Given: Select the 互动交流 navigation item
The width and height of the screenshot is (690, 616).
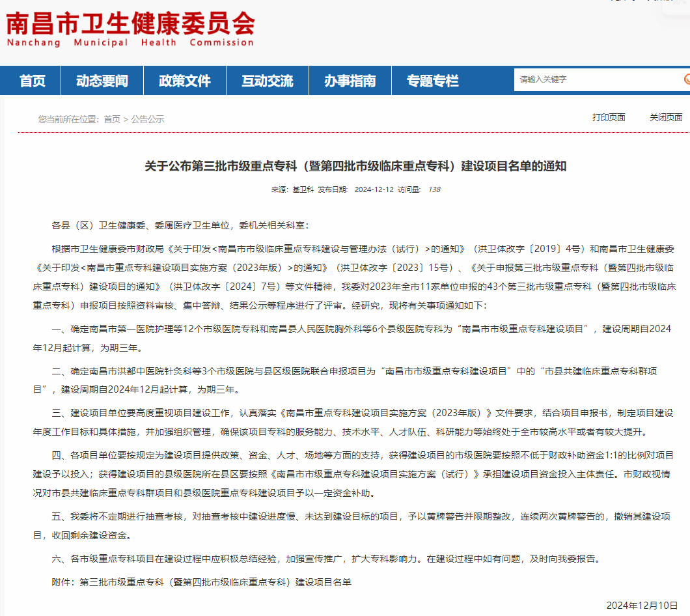Looking at the screenshot, I should [x=268, y=81].
